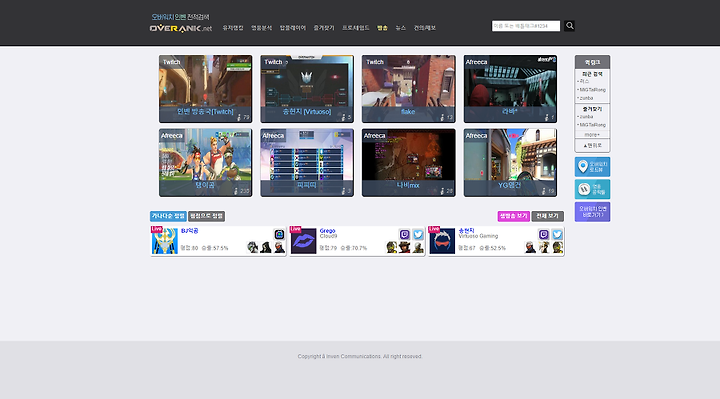
Task: Open the 오버워치 인벤 바로가기 banner
Action: pyautogui.click(x=592, y=212)
